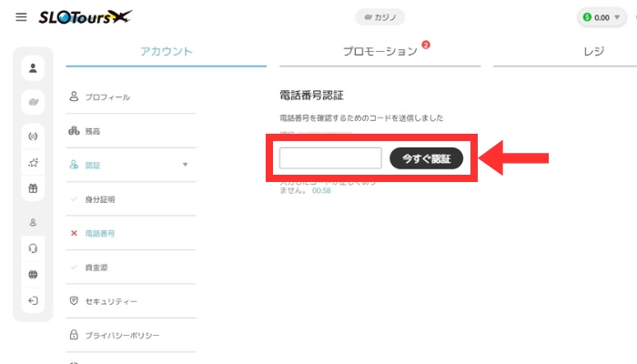The image size is (637, 364).
Task: Click the headset support icon in sidebar
Action: click(33, 248)
